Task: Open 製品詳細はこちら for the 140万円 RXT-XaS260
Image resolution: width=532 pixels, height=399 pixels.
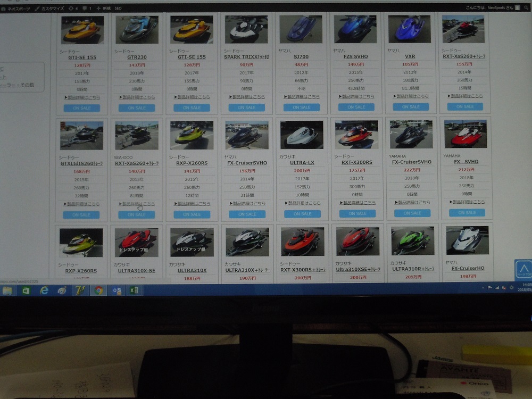Action: (x=137, y=204)
